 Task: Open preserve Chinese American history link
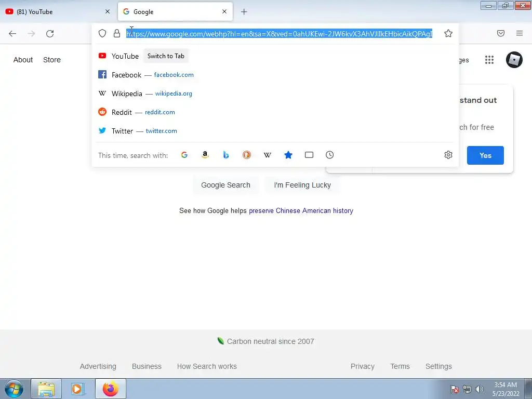[301, 211]
